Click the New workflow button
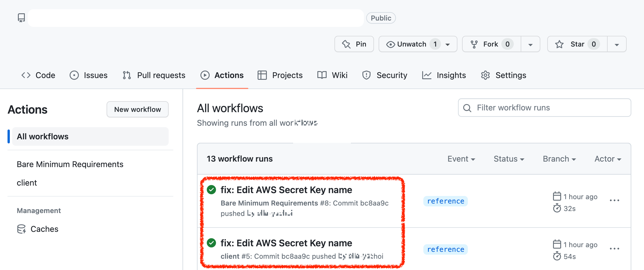Screen dimensions: 644x270 (x=137, y=109)
